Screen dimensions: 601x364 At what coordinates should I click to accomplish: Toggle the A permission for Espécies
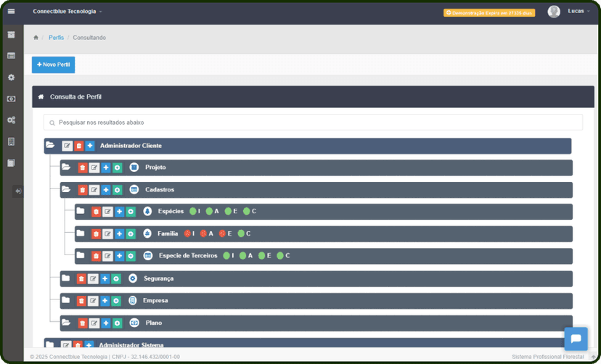coord(209,212)
